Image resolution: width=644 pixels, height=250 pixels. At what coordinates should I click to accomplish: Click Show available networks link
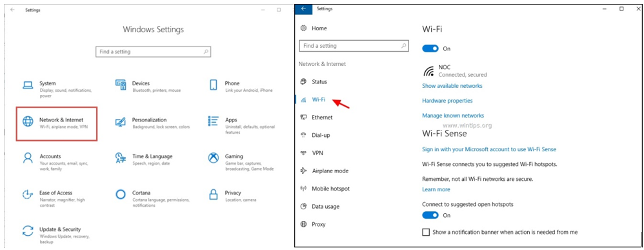pyautogui.click(x=452, y=86)
